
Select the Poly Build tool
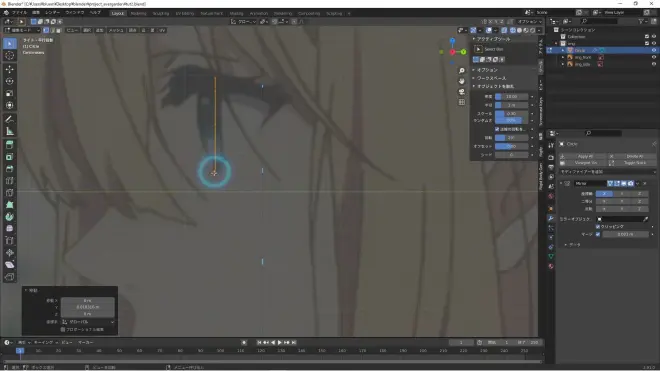pyautogui.click(x=10, y=205)
